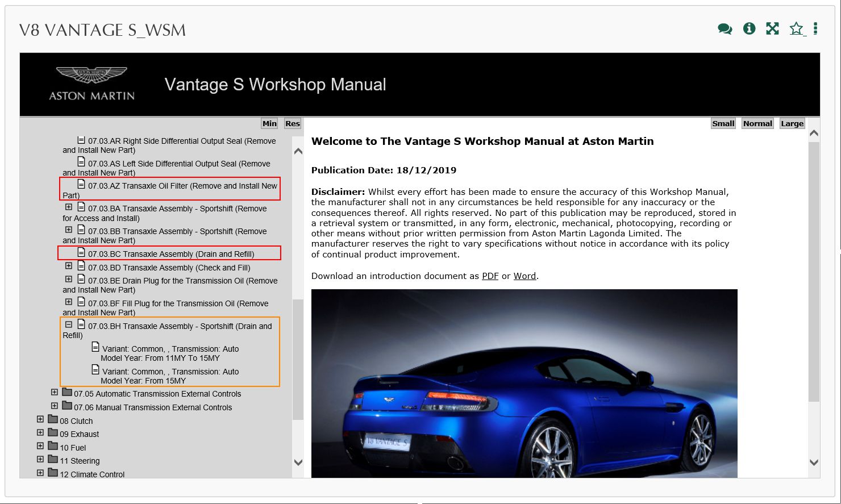Click the Welcome to The Vantage S heading
The height and width of the screenshot is (504, 841).
click(x=482, y=141)
